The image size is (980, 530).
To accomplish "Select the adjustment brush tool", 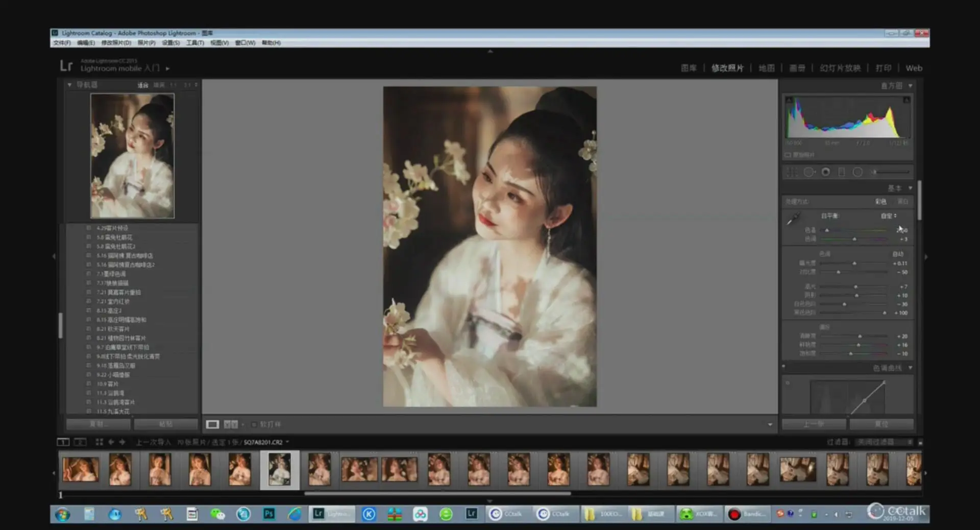I will (891, 172).
